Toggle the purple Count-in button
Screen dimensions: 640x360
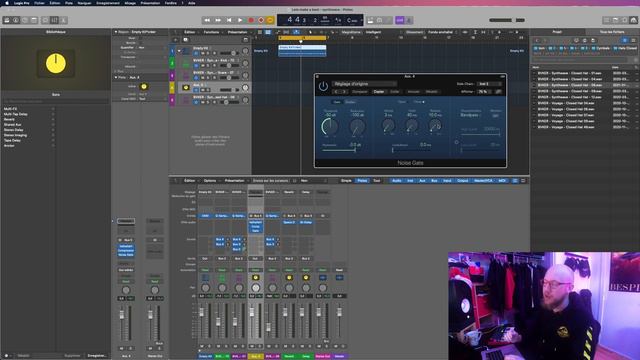point(400,20)
